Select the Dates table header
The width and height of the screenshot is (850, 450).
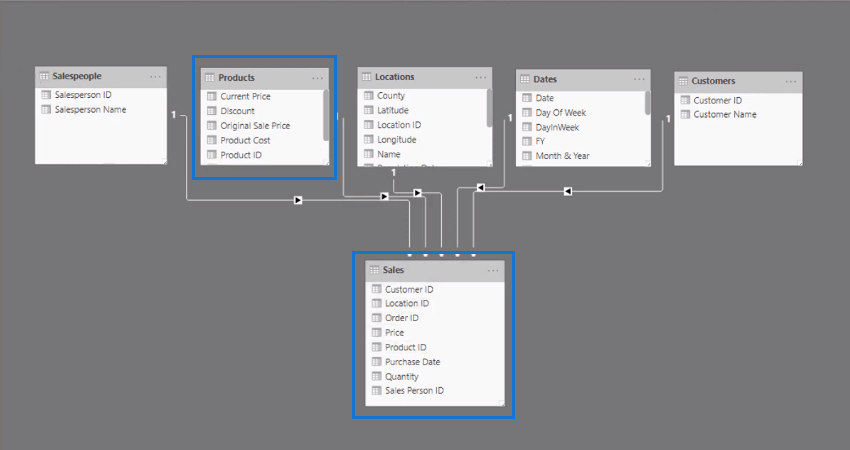583,79
